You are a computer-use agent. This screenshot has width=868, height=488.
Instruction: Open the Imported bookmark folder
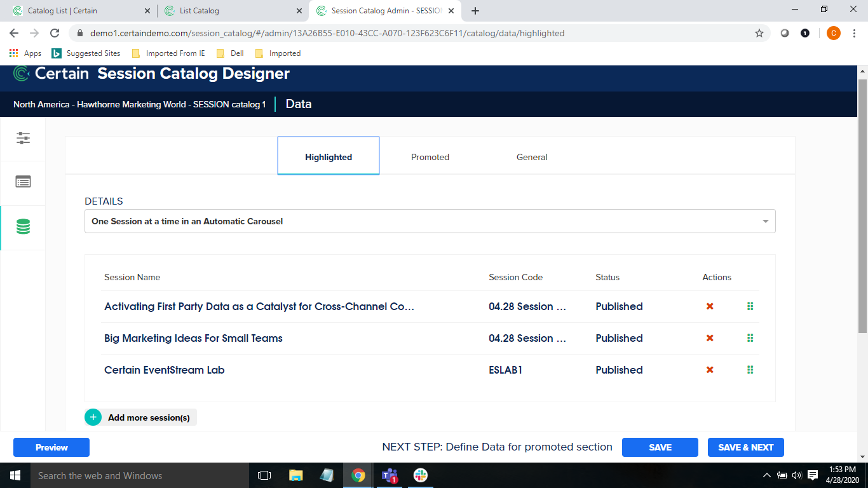pyautogui.click(x=278, y=53)
